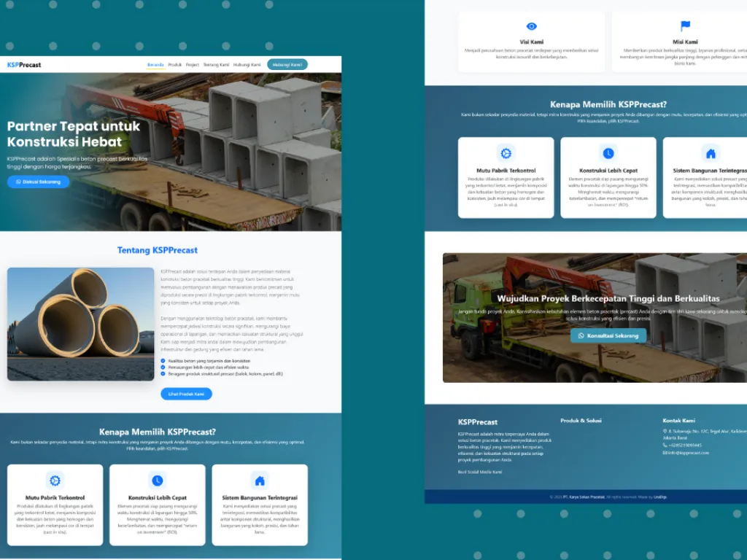Viewport: 747px width, 560px height.
Task: Click the location pin icon in Kontak Kami
Action: tap(665, 431)
